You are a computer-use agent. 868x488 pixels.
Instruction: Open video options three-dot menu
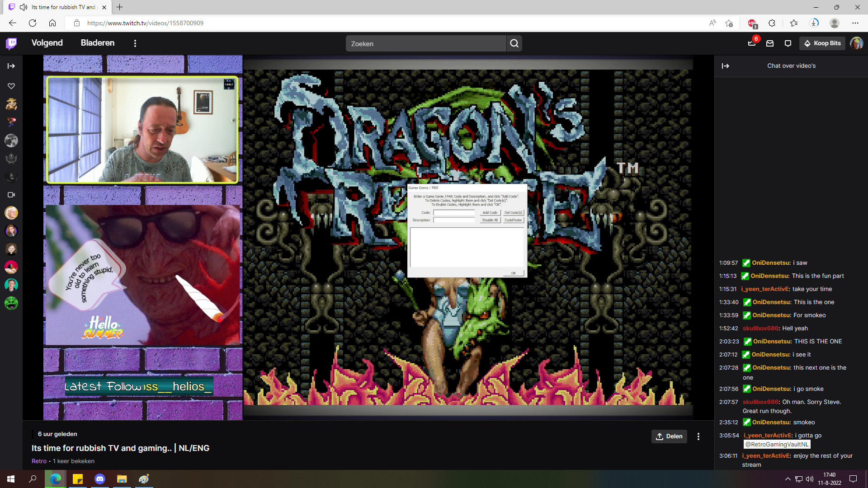[x=698, y=436]
